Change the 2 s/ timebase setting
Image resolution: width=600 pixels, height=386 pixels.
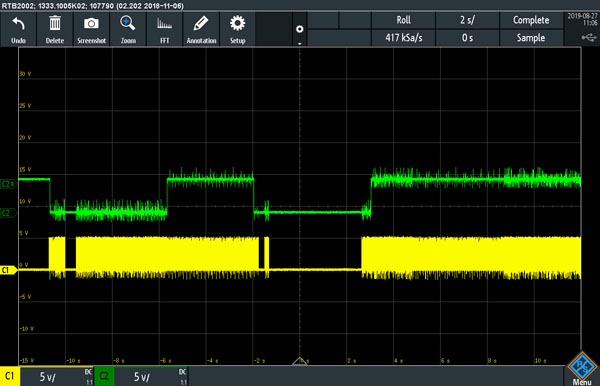(467, 20)
